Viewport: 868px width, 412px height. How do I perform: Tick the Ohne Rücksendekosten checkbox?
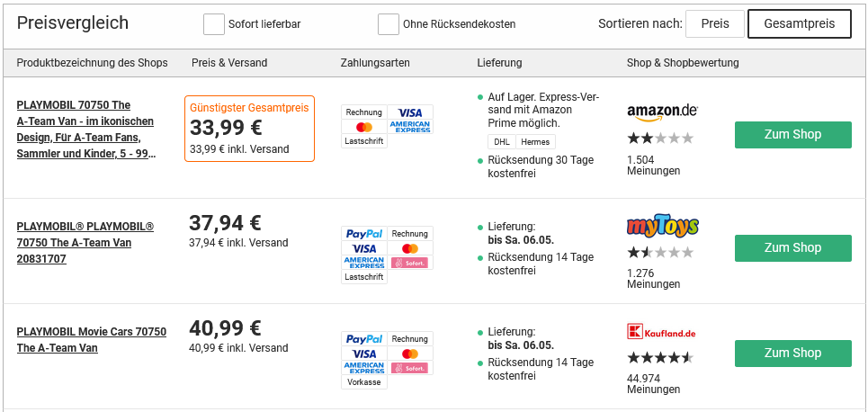389,24
